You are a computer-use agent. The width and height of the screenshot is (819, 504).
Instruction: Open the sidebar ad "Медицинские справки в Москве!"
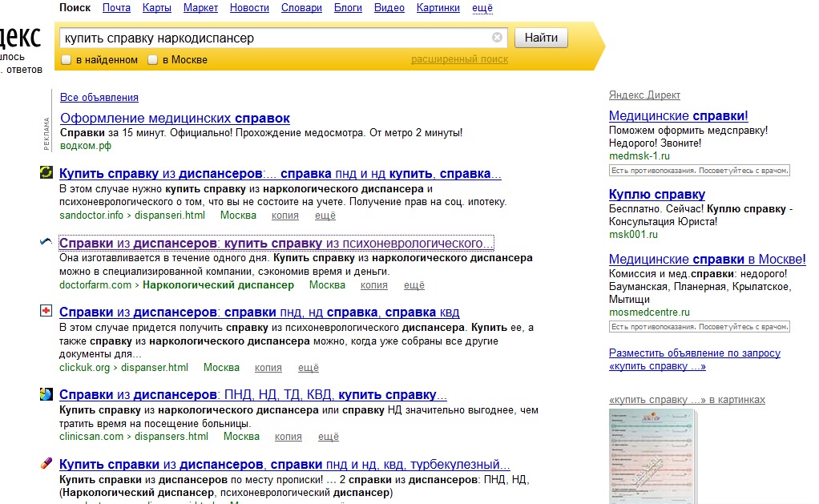[708, 260]
